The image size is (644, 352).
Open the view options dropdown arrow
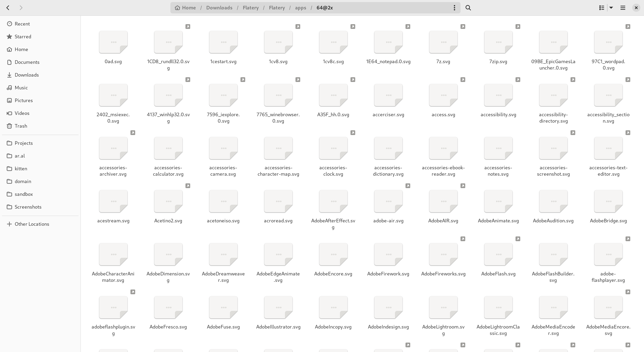[611, 8]
